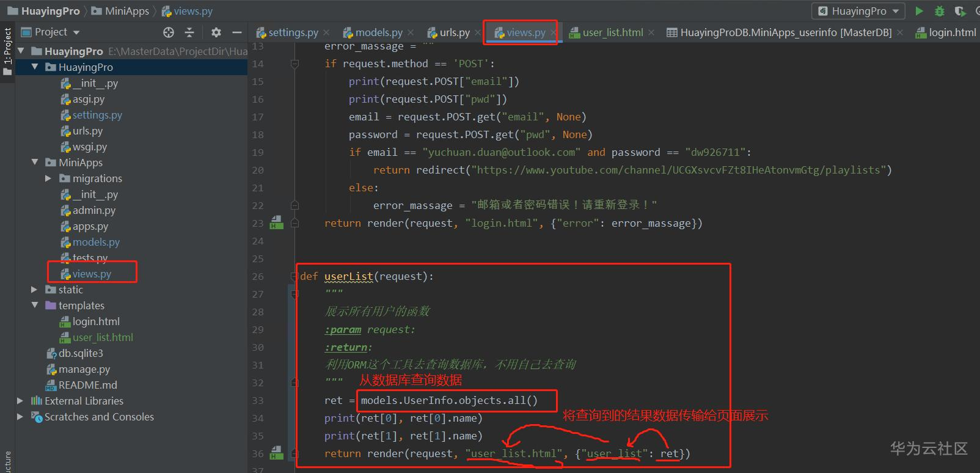Image resolution: width=980 pixels, height=473 pixels.
Task: Close the user_list.html tab
Action: (651, 32)
